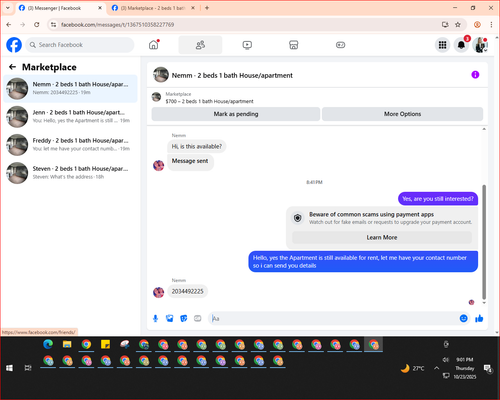Open the Gaming tab icon

(x=340, y=45)
